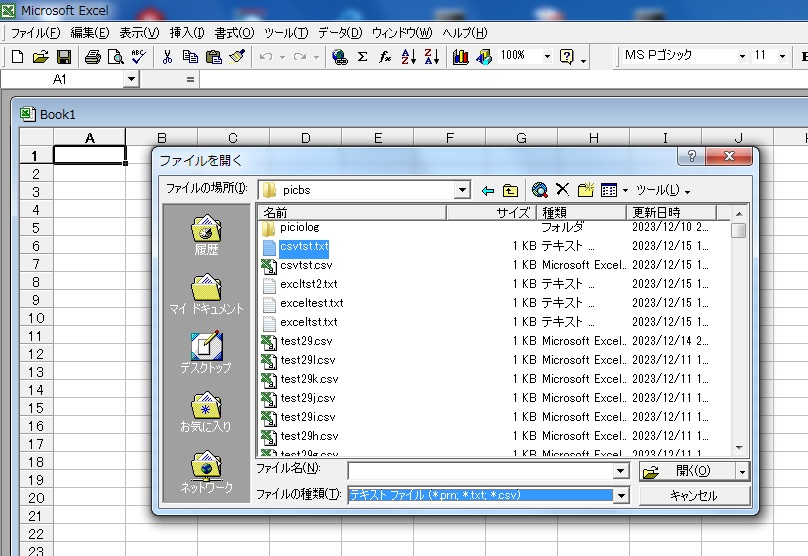Open the Name Box A1 dropdown arrow

[131, 79]
